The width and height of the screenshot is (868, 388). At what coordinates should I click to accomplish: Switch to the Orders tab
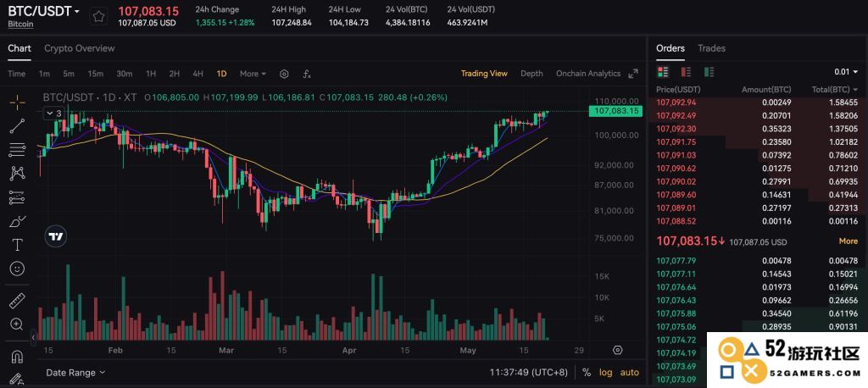click(x=670, y=48)
